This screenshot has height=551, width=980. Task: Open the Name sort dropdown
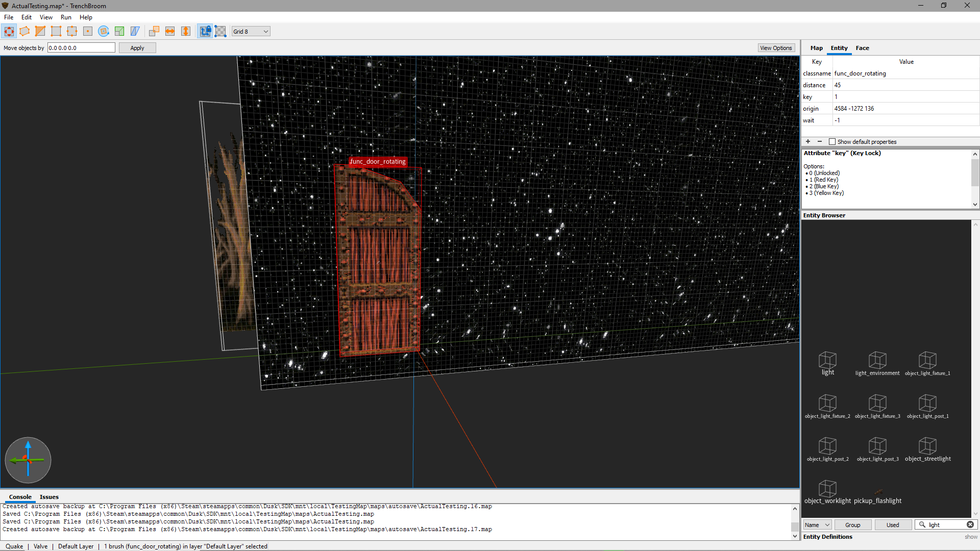coord(817,525)
